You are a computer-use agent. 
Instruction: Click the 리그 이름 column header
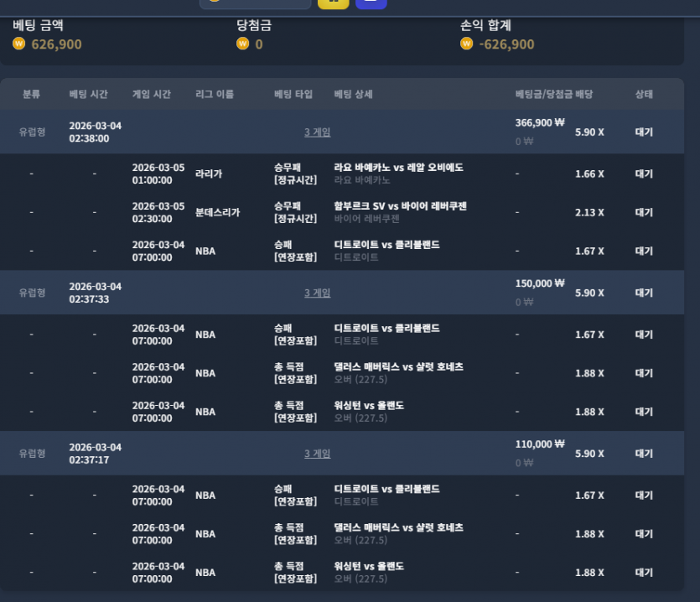click(215, 94)
